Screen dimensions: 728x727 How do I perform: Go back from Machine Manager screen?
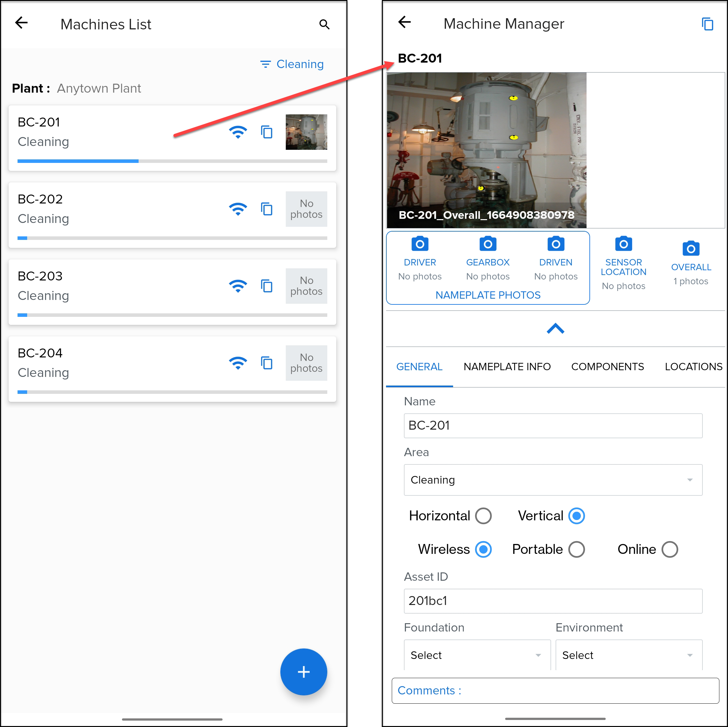[404, 22]
